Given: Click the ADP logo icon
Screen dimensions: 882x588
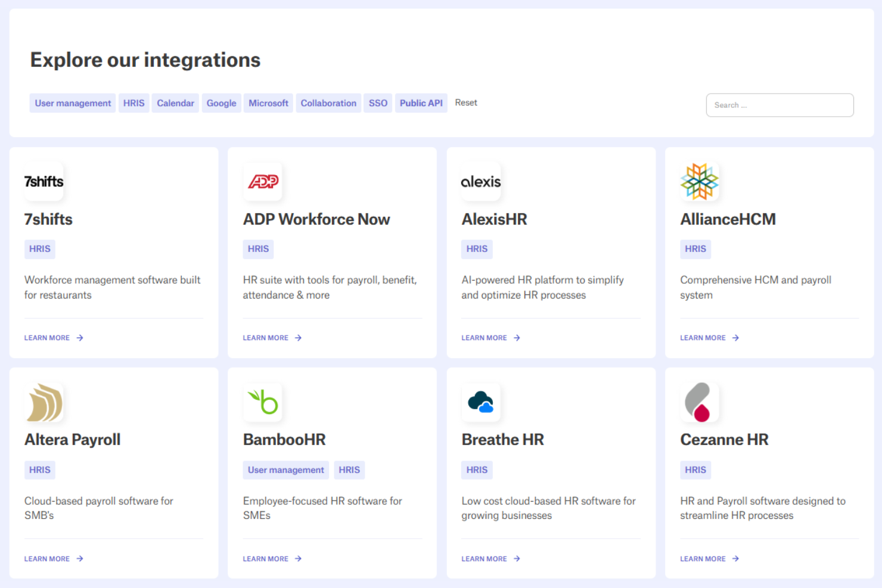Looking at the screenshot, I should [x=263, y=182].
